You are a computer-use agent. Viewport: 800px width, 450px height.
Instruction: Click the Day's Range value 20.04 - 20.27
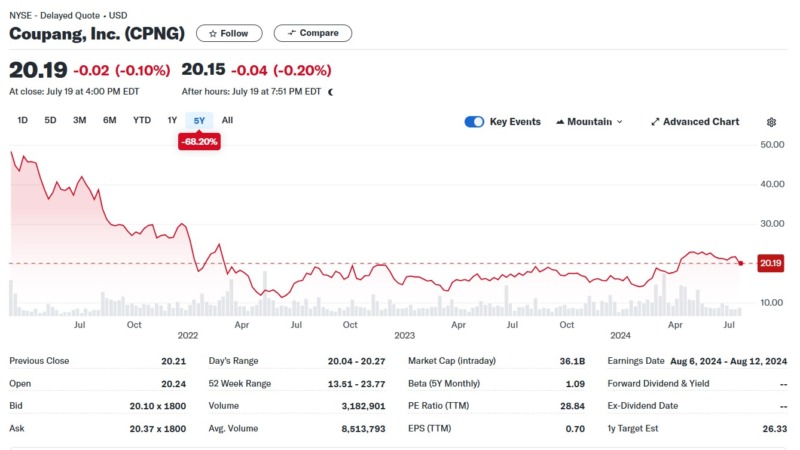click(x=356, y=361)
